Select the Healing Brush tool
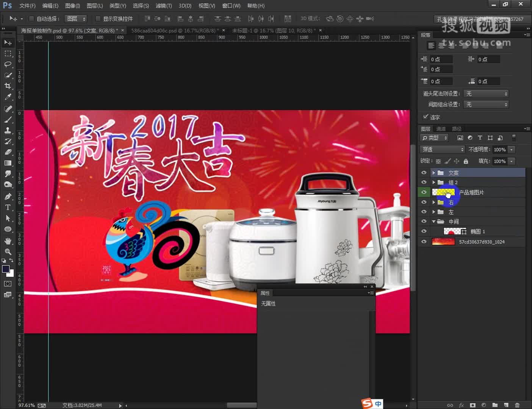Screen dimensions: 532x409 coord(8,109)
